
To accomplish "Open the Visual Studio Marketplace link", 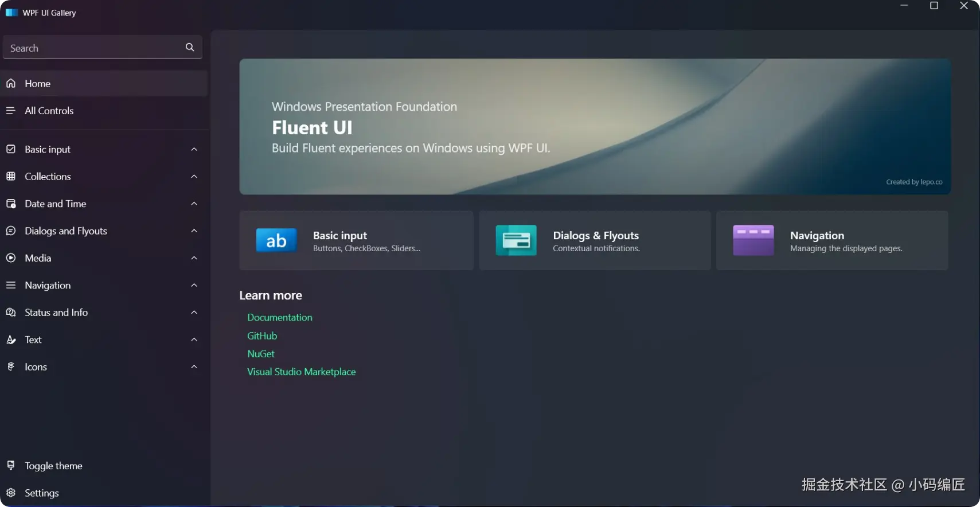I will 302,372.
